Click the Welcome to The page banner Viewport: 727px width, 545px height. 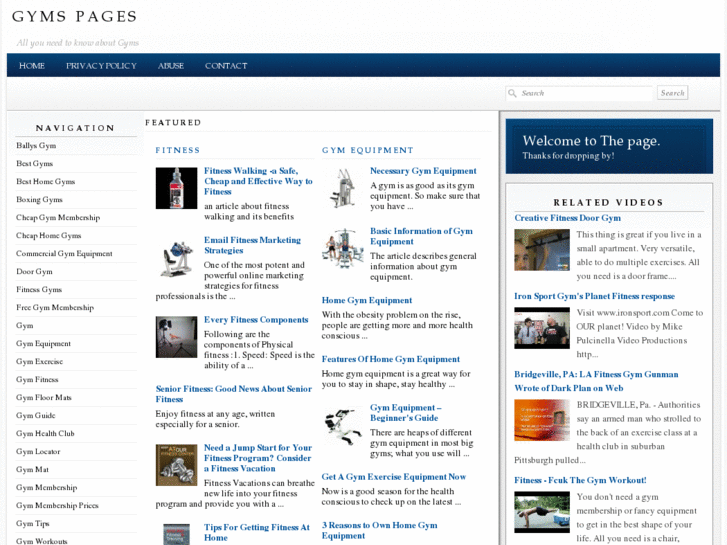609,146
